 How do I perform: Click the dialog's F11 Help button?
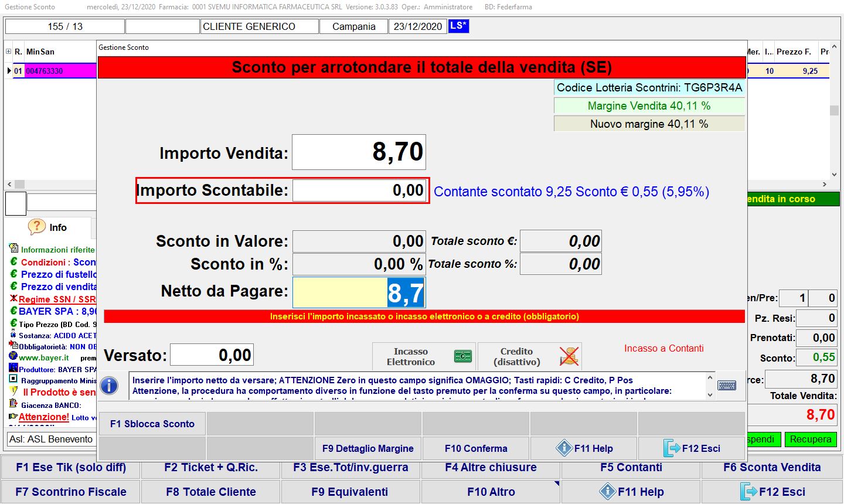[x=584, y=448]
